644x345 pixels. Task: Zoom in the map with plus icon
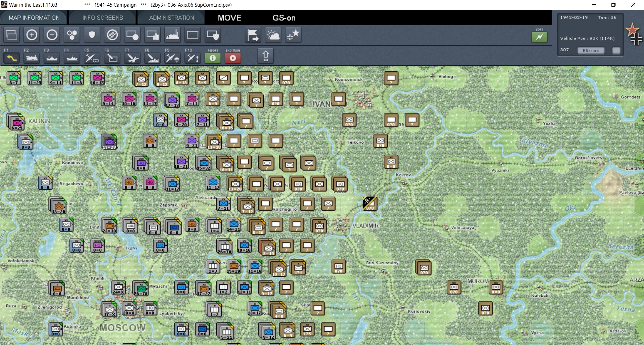click(32, 35)
